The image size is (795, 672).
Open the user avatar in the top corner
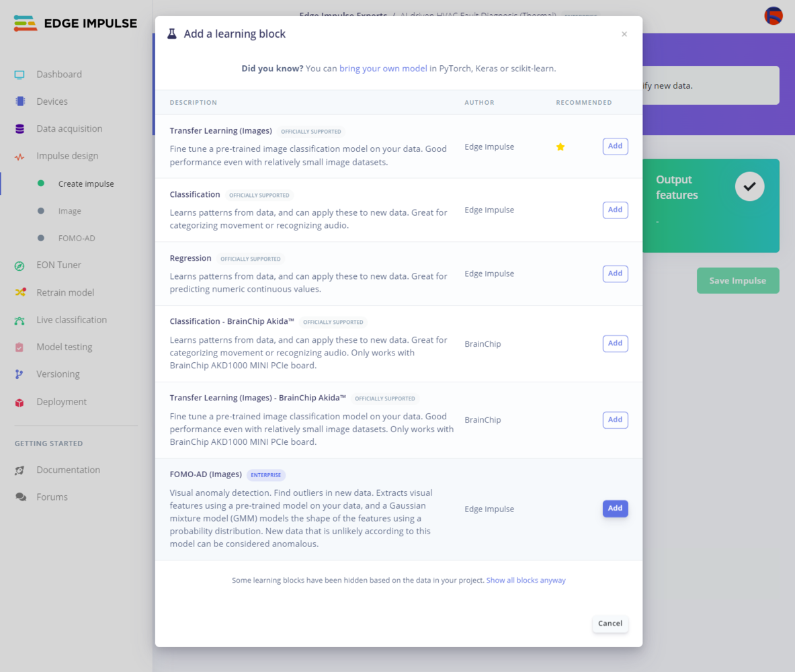click(773, 15)
